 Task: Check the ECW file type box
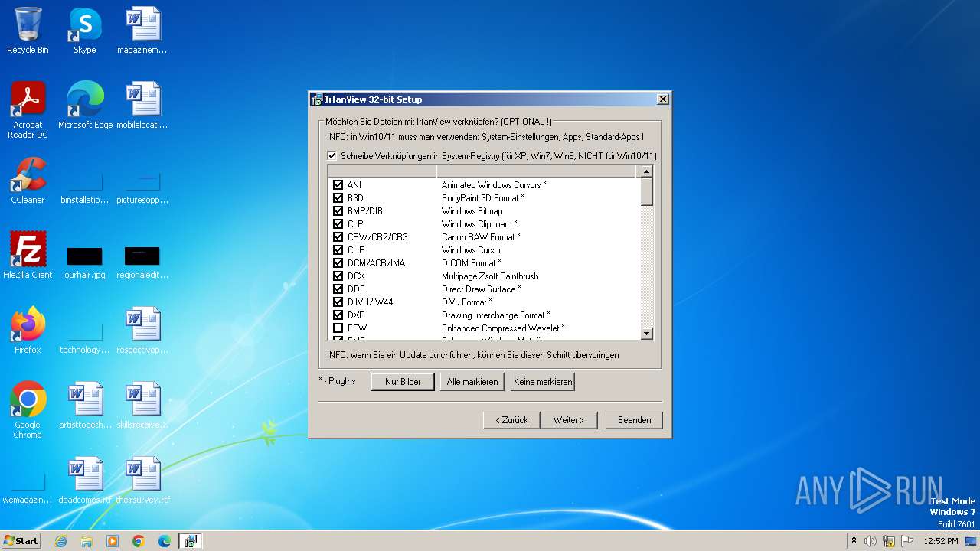click(338, 328)
